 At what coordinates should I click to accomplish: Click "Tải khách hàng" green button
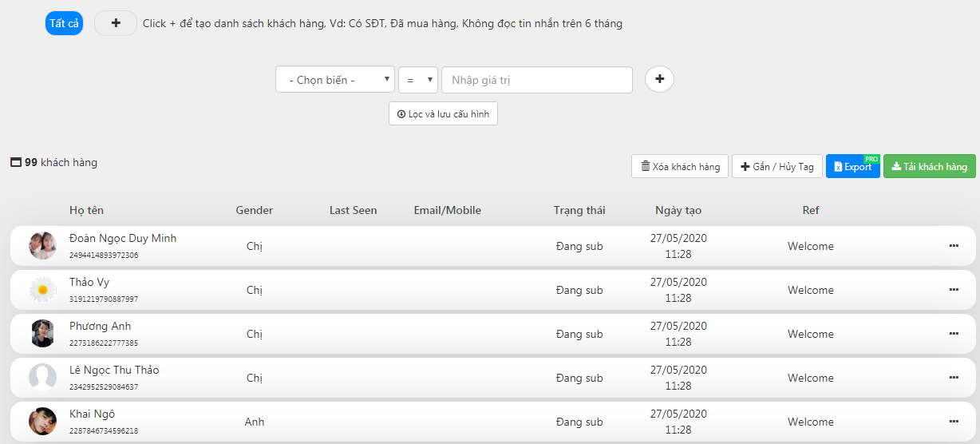point(930,166)
